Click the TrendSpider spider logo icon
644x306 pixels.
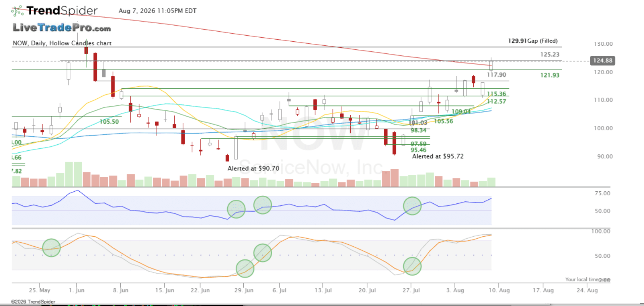17,11
